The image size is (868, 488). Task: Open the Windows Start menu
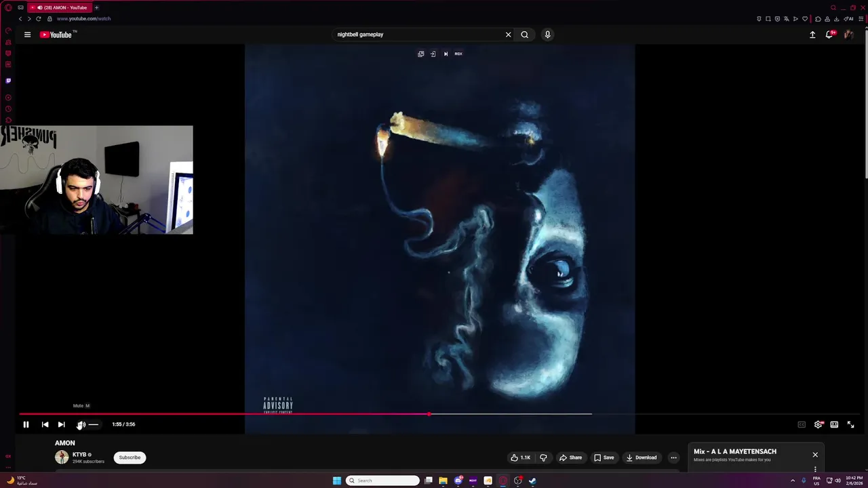tap(337, 481)
